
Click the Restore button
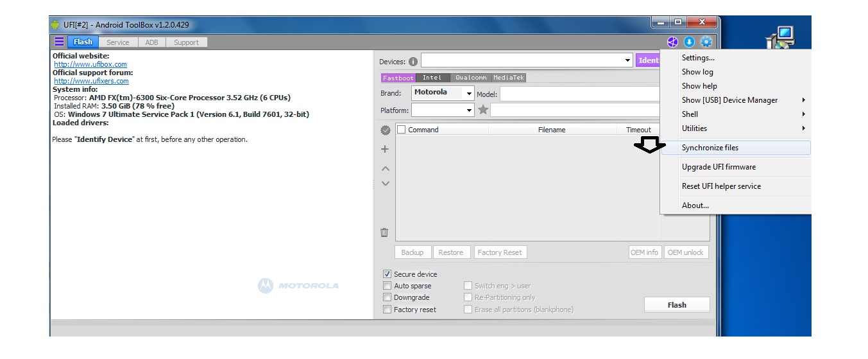coord(451,252)
